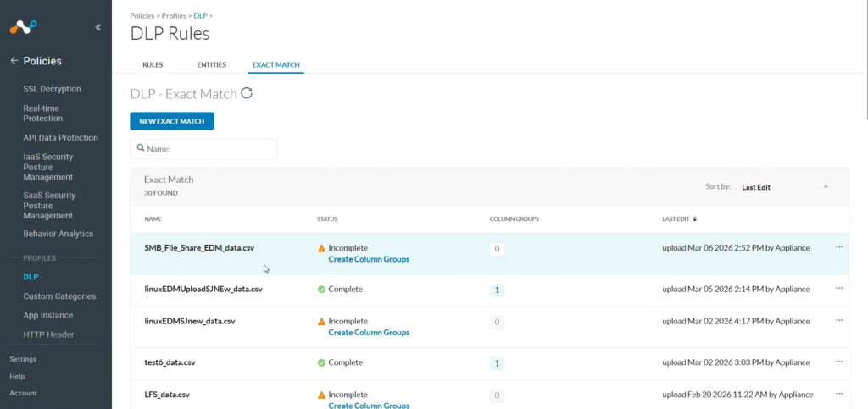Click Create Column Groups for SMB_File_Share_EDM_data.csv
Viewport: 868px width, 409px height.
369,259
